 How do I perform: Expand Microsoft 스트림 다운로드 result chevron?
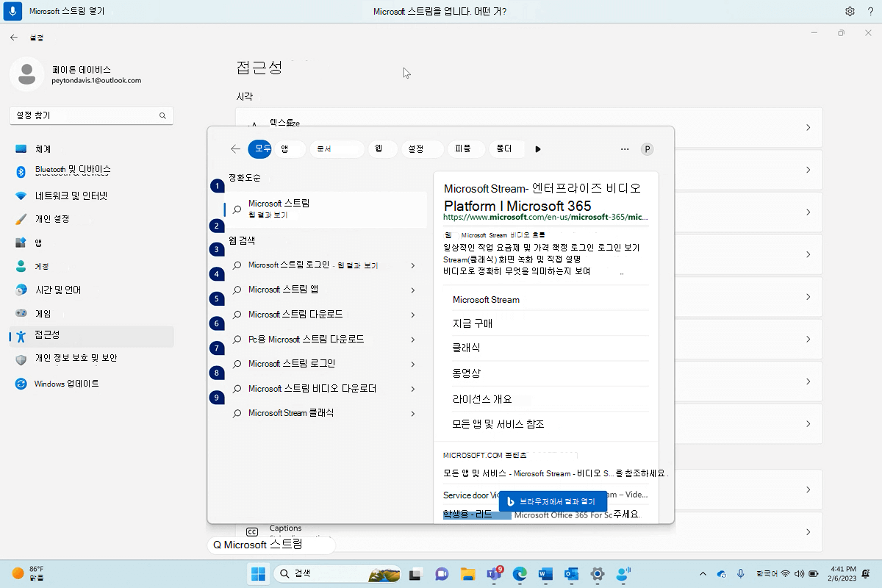(x=413, y=315)
